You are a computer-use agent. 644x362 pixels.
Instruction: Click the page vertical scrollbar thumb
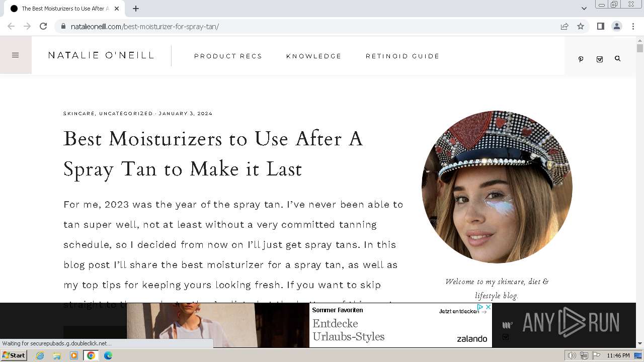point(639,48)
